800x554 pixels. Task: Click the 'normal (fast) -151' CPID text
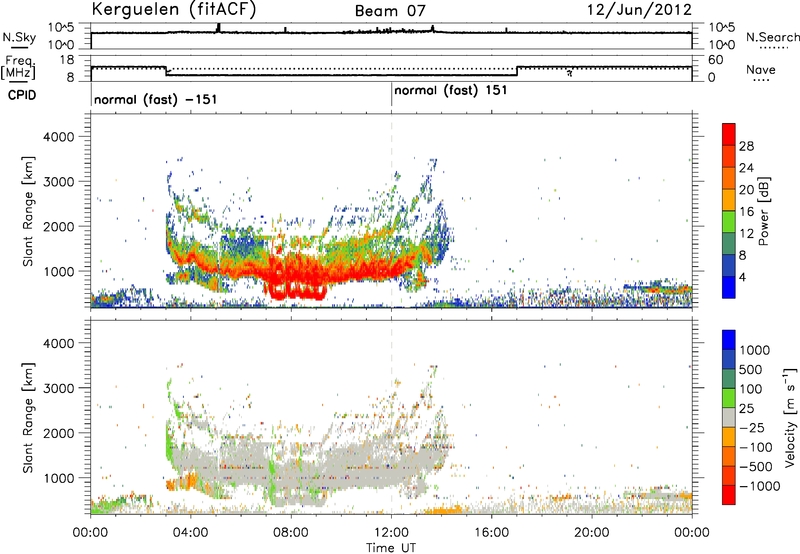coord(156,99)
